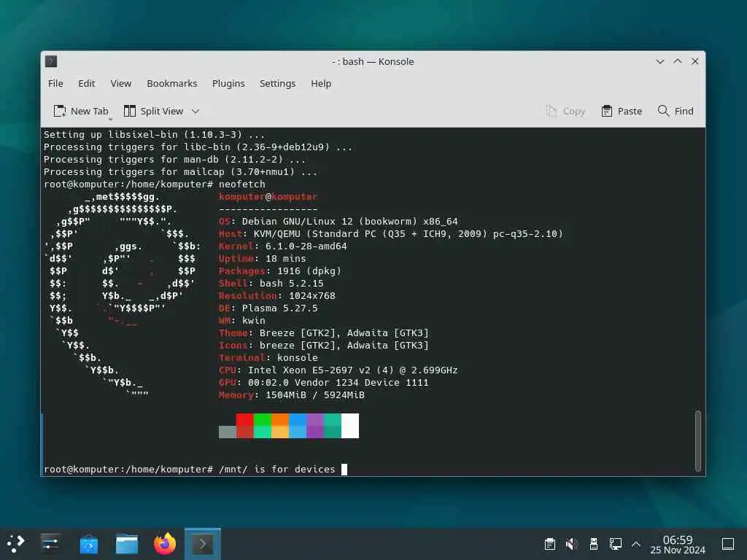Screen dimensions: 747x560
Task: Click the Paste toolbar button
Action: (x=622, y=111)
